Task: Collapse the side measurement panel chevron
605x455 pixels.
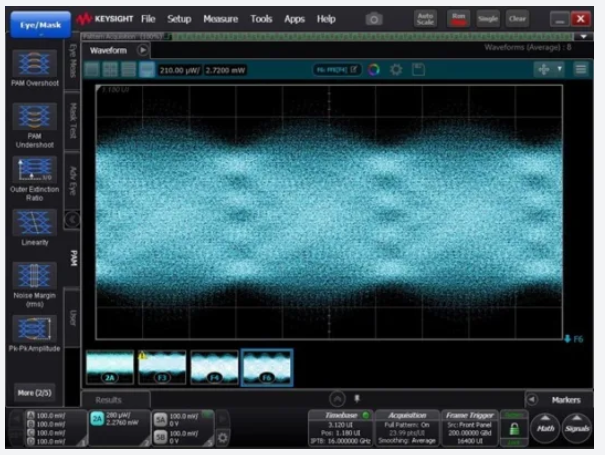Action: [72, 220]
